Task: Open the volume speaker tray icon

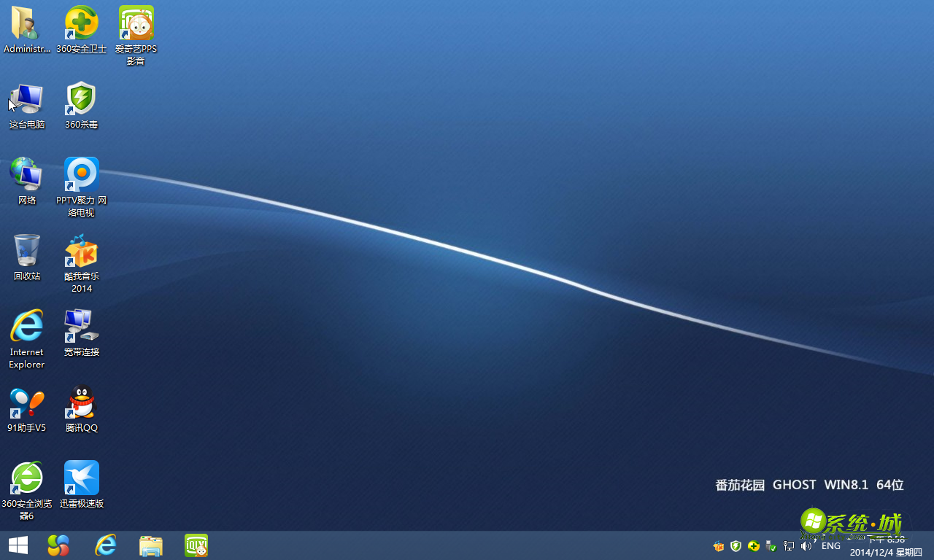Action: [806, 546]
